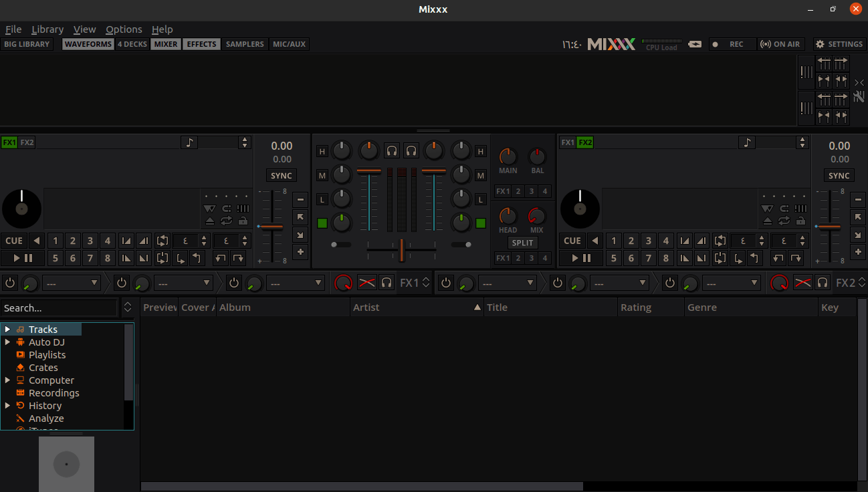Click FX2 mix mode crossed-lines icon

pos(802,283)
